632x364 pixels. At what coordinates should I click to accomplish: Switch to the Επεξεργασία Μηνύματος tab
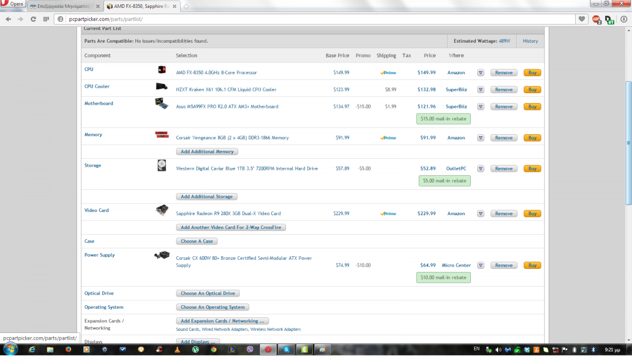pyautogui.click(x=64, y=6)
